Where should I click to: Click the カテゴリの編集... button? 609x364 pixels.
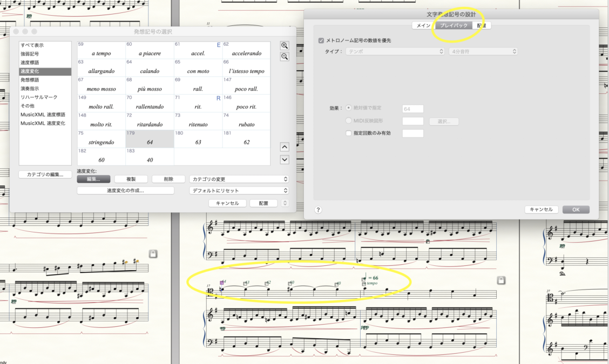45,175
